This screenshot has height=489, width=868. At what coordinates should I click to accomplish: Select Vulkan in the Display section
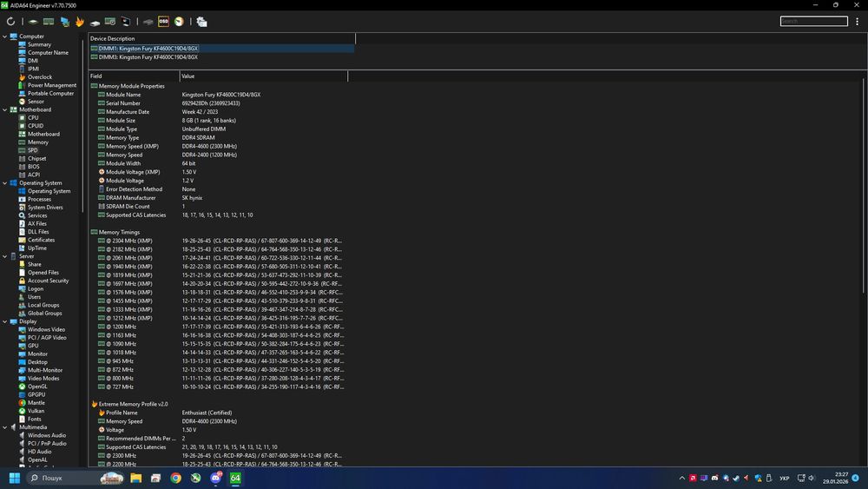click(x=36, y=411)
